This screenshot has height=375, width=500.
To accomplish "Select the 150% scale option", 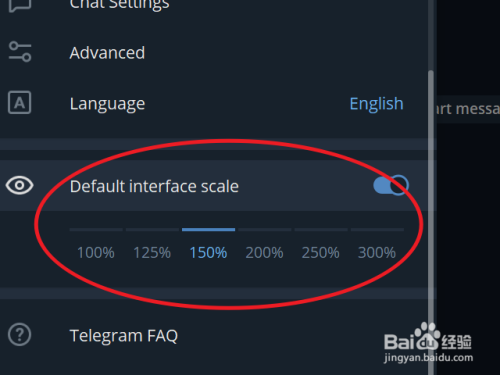I will (x=208, y=252).
